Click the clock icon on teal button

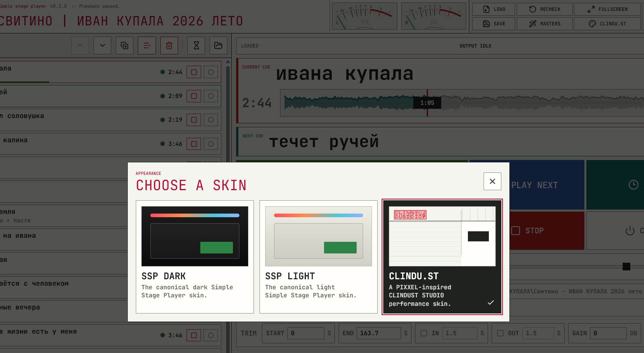point(634,185)
